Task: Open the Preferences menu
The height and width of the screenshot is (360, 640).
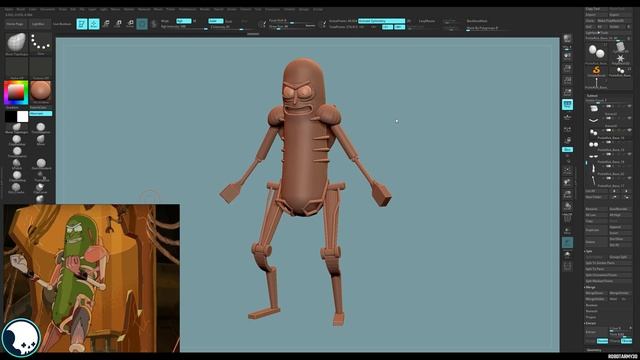Action: [187, 9]
